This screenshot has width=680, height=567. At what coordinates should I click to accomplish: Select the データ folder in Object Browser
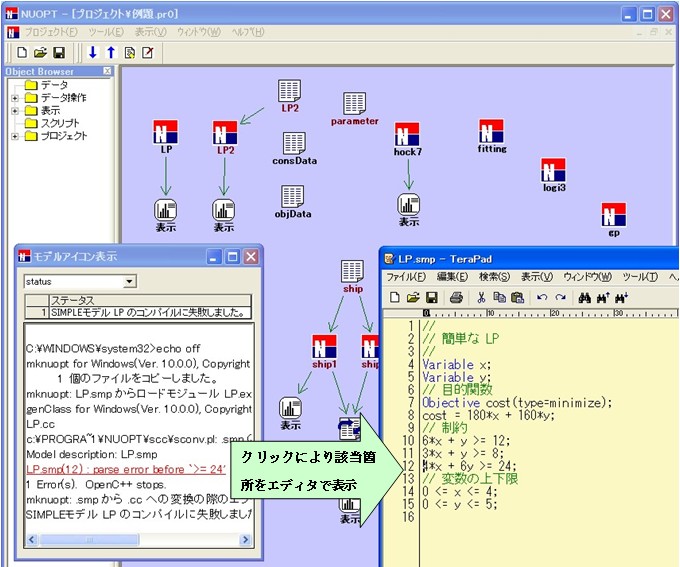46,85
